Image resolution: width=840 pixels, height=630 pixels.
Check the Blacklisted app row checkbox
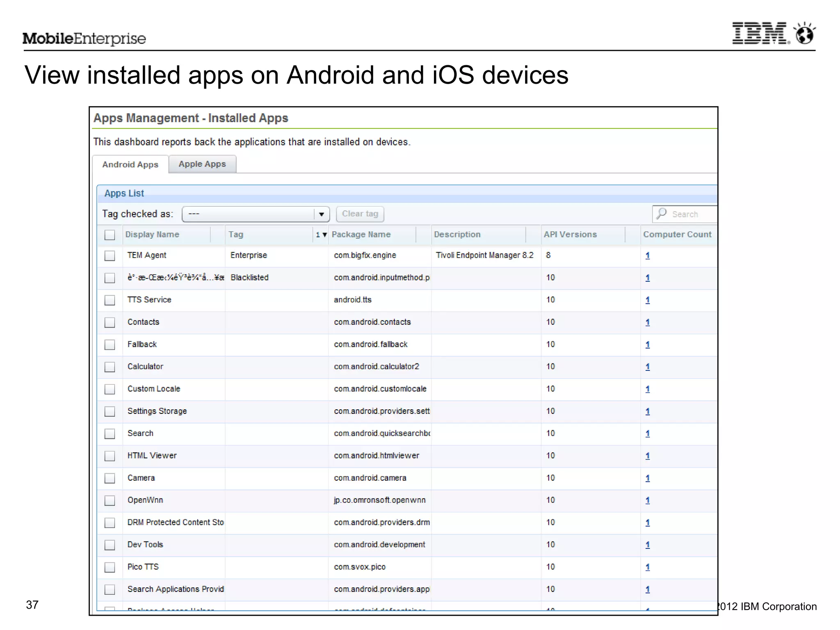pyautogui.click(x=110, y=278)
